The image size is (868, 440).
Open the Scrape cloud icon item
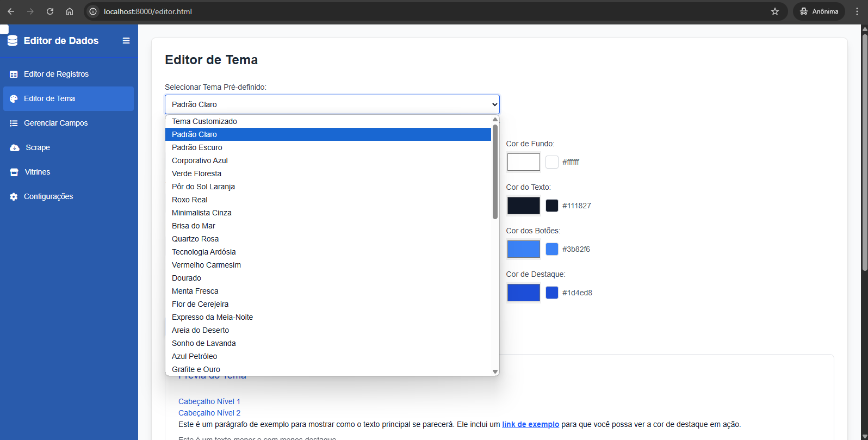(x=15, y=148)
